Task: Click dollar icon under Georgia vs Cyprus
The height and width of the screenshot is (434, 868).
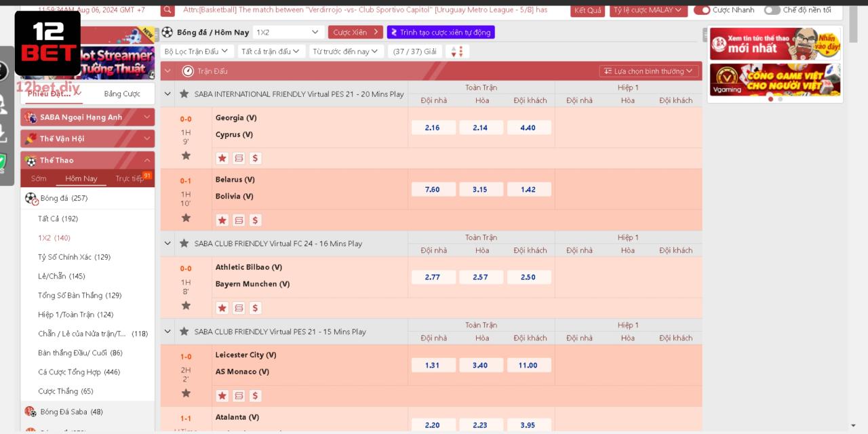Action: click(255, 159)
